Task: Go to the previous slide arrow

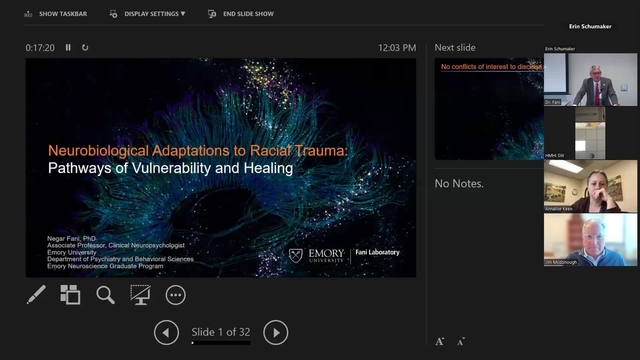Action: [x=166, y=333]
